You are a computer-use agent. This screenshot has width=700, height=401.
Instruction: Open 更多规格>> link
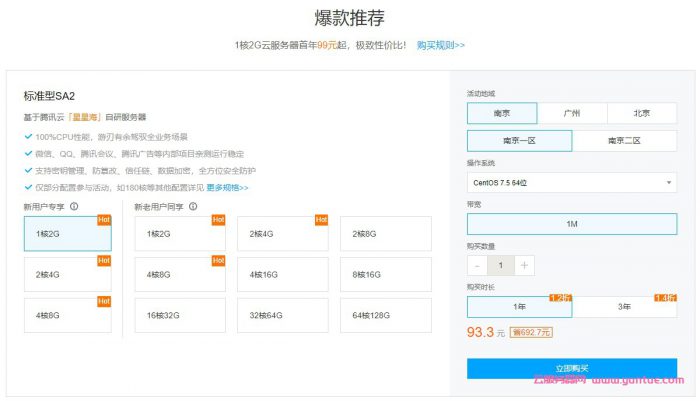(x=227, y=187)
